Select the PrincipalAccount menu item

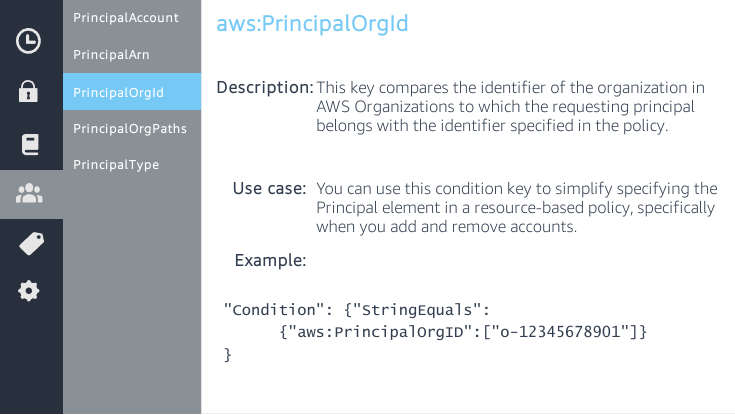point(126,18)
